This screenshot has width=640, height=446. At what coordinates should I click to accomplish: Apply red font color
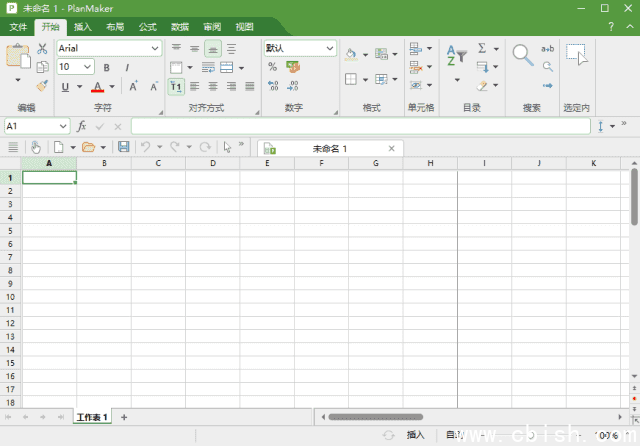97,87
